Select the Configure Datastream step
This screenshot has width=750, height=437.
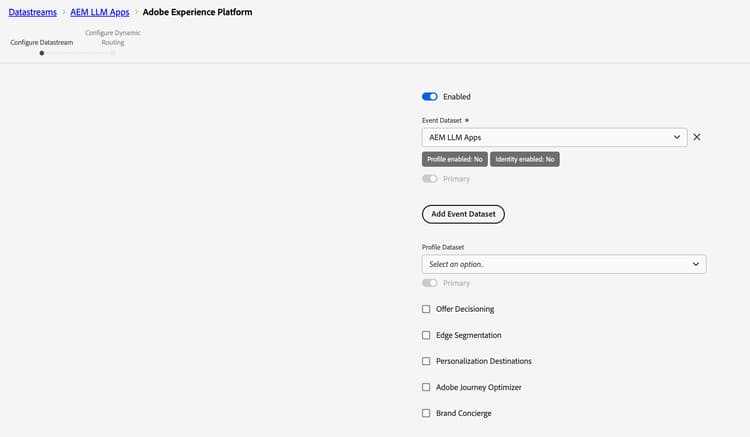click(x=42, y=42)
